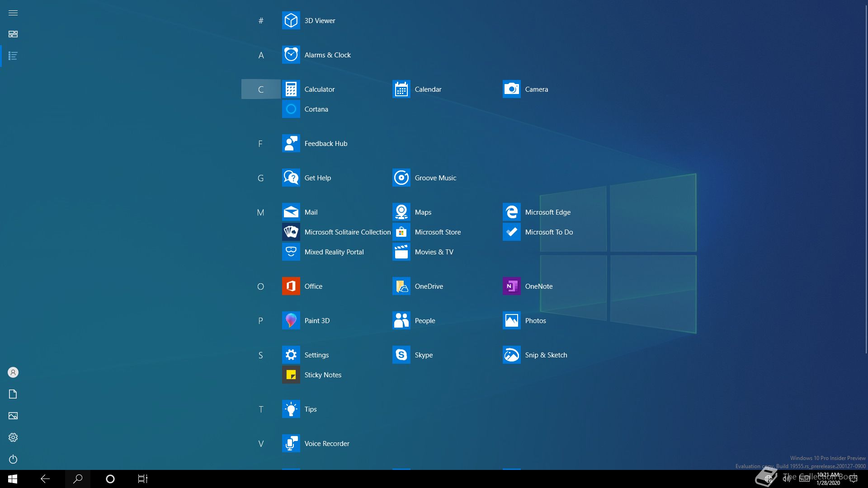The image size is (868, 488).
Task: Open Movies & TV icon
Action: pos(401,252)
